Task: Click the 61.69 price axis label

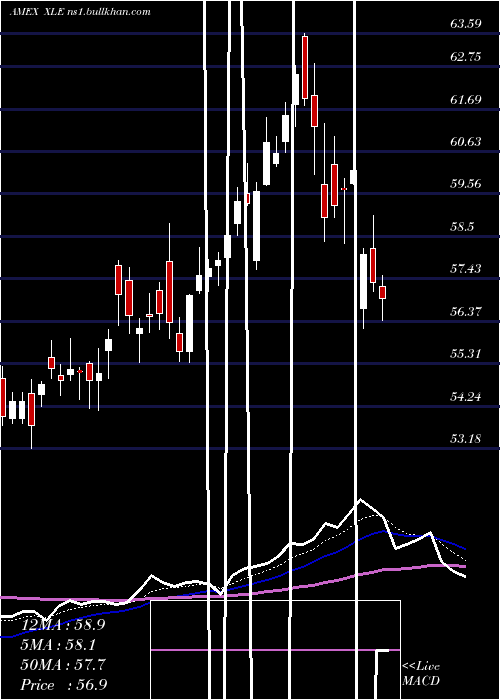Action: (x=466, y=99)
